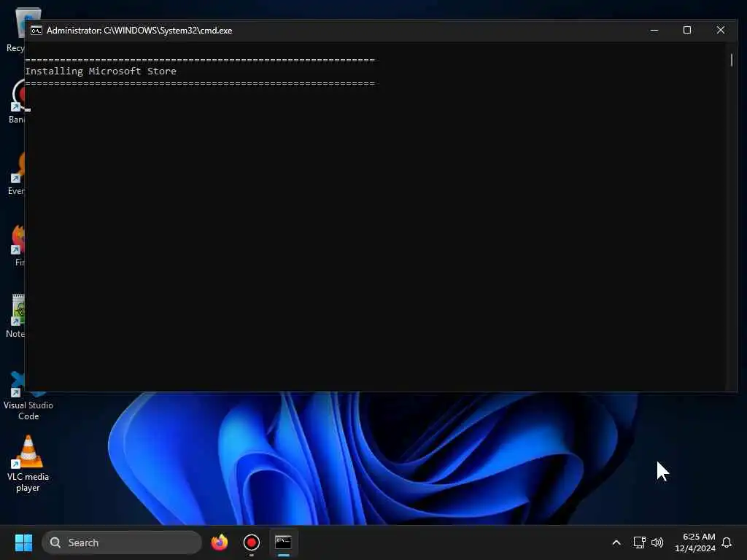Show hidden system tray icons

point(616,542)
